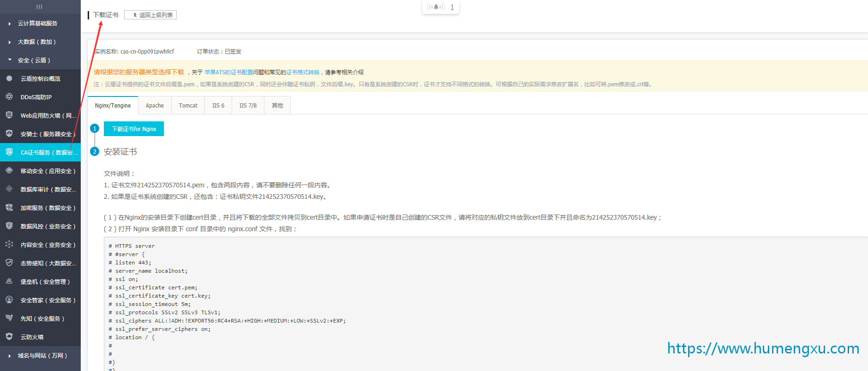Viewport: 868px width, 371px height.
Task: Open 数据风控（业务安全） menu entry
Action: [40, 226]
